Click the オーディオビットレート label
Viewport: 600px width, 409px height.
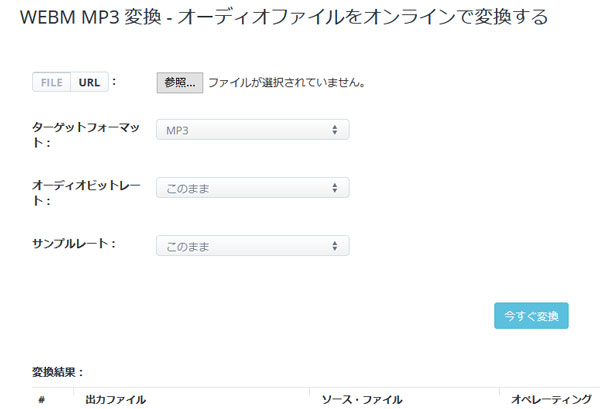(x=86, y=193)
